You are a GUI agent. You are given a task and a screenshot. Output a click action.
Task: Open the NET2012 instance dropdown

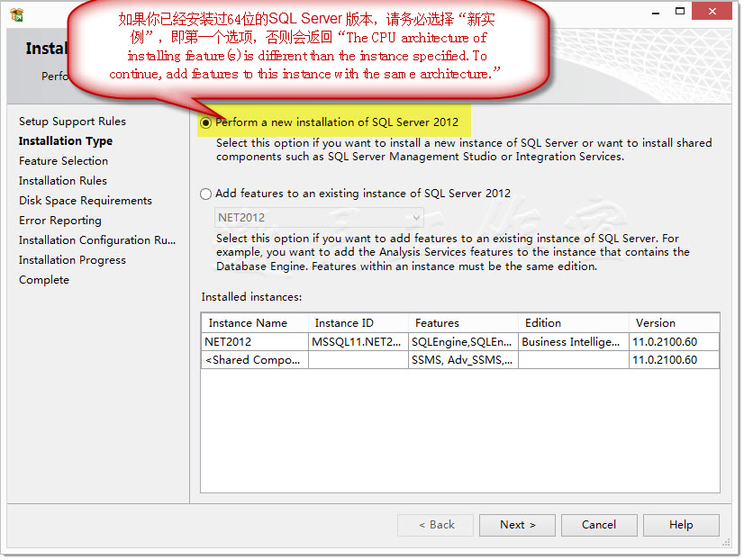[x=319, y=218]
